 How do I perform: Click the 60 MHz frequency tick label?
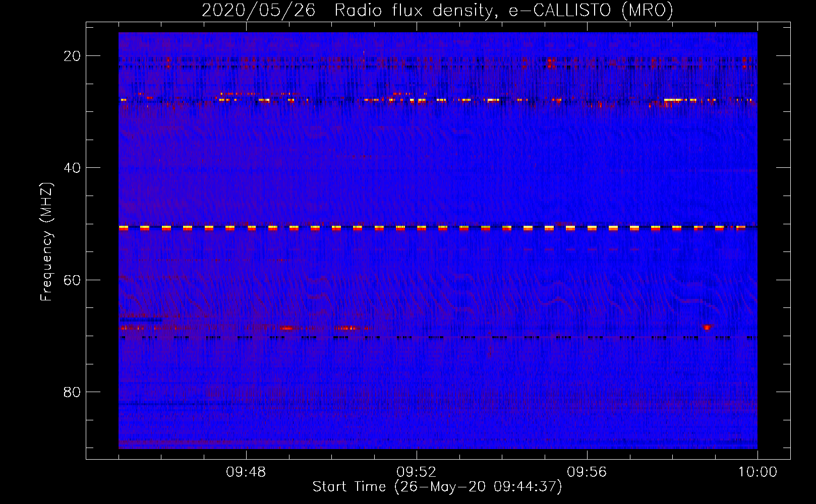(x=72, y=279)
